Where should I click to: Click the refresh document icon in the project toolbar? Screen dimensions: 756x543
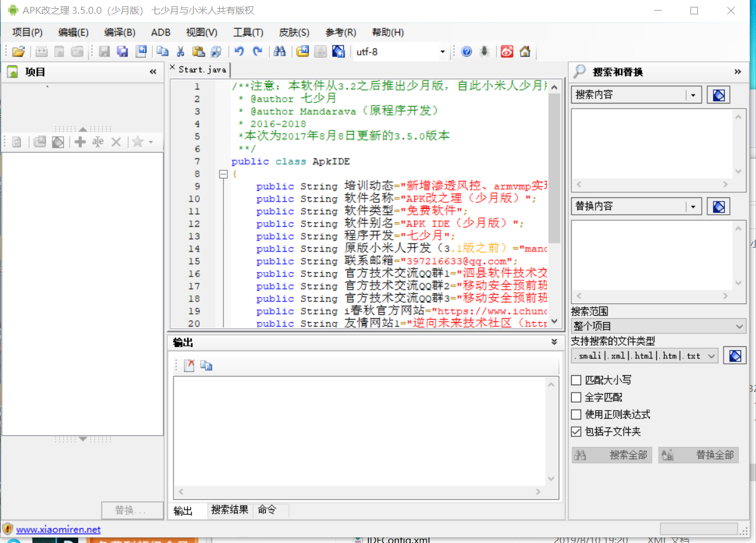click(x=17, y=142)
